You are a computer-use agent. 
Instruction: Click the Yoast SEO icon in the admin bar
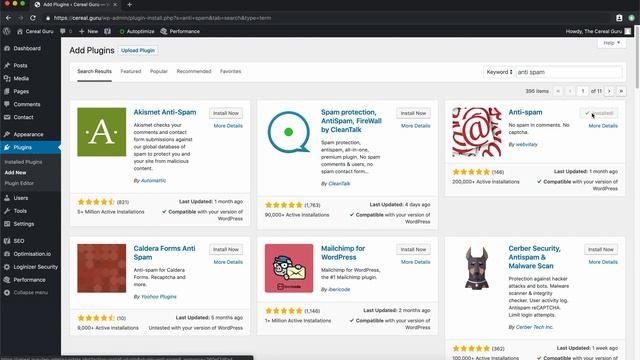pyautogui.click(x=107, y=31)
